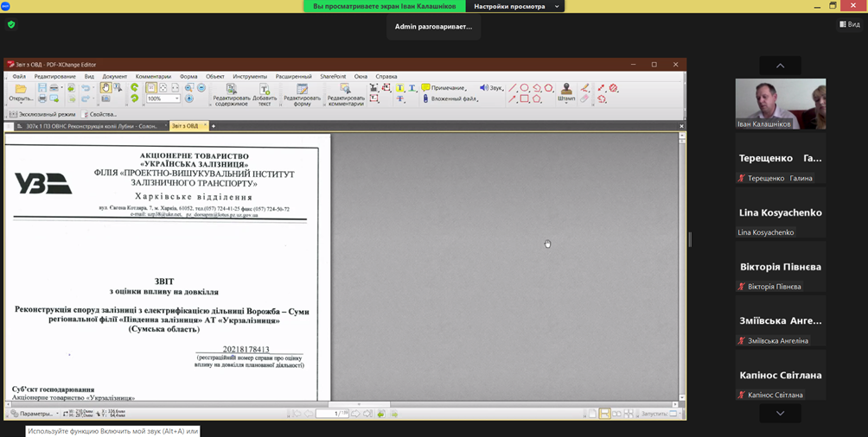Select the Snapshot camera tool
Screen dimensions: 868x437
(105, 98)
